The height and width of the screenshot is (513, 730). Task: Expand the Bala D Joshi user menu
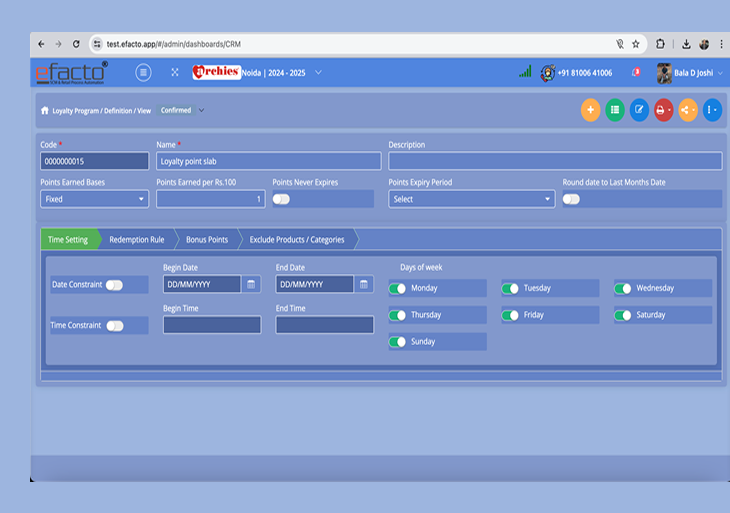click(x=720, y=73)
